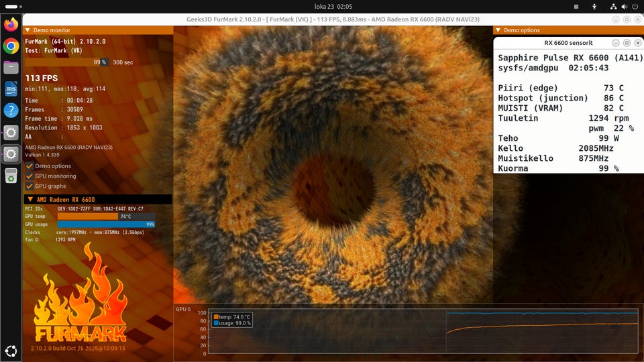Screen dimensions: 644x362
Task: Open the power menu icon
Action: pos(635,7)
